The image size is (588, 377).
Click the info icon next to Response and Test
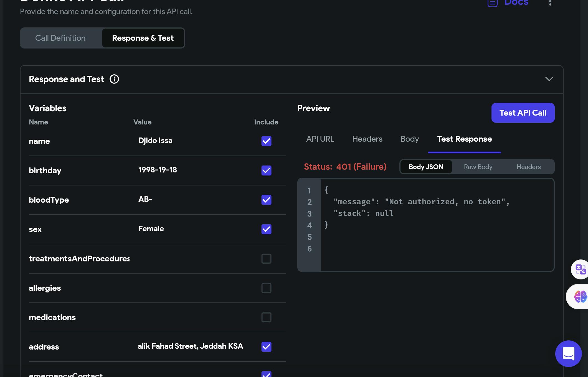click(x=114, y=79)
